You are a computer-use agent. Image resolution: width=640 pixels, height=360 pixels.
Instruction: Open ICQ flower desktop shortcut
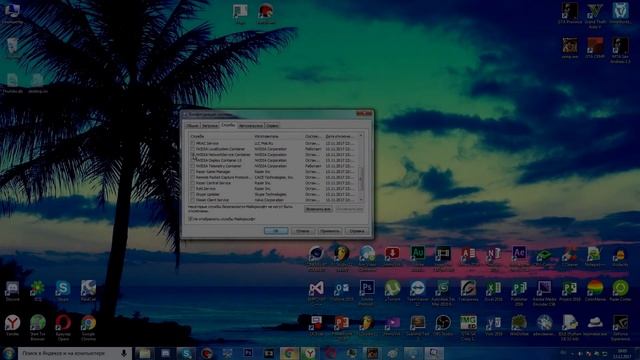tap(37, 290)
